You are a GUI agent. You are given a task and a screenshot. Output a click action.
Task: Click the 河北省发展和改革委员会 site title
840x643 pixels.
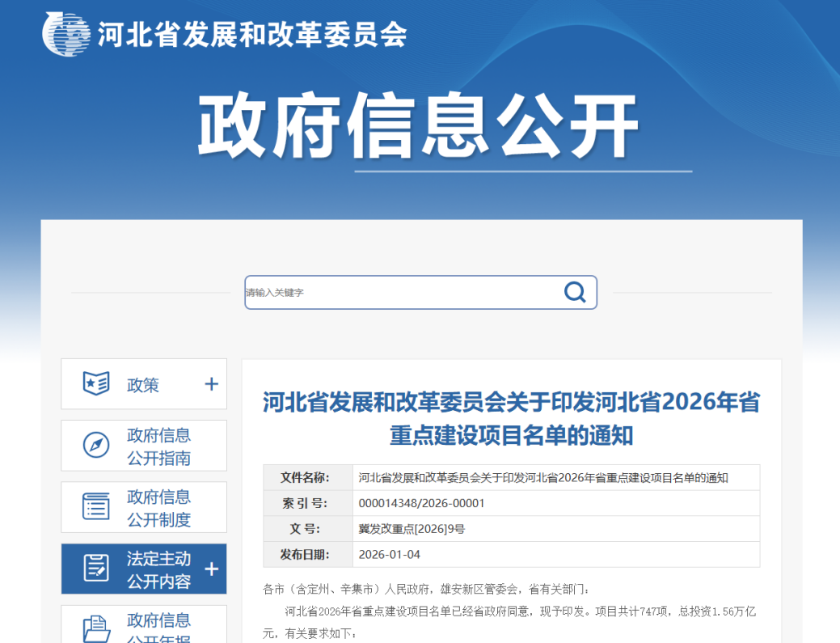251,34
